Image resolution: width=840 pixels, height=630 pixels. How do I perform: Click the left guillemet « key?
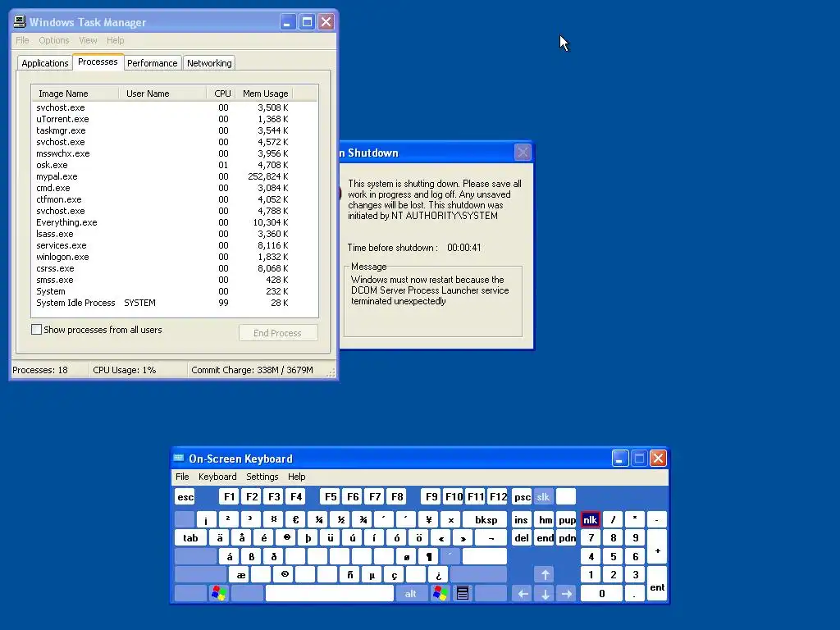click(441, 538)
